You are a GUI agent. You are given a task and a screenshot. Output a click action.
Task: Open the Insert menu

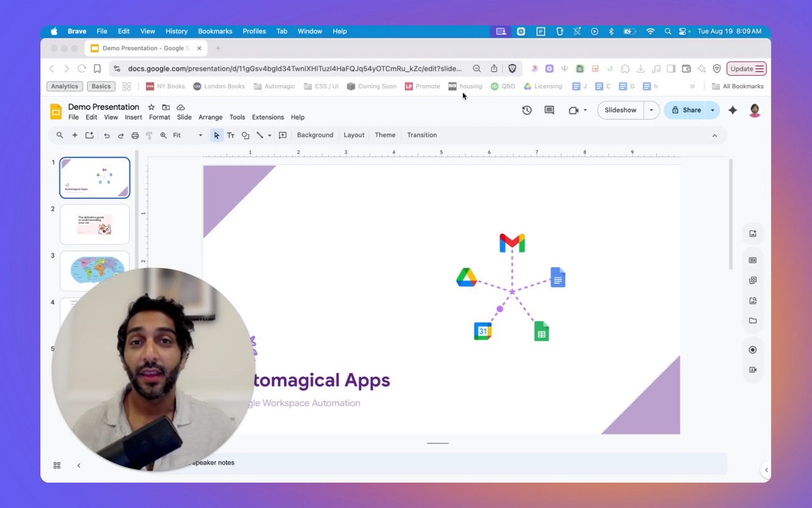click(133, 117)
